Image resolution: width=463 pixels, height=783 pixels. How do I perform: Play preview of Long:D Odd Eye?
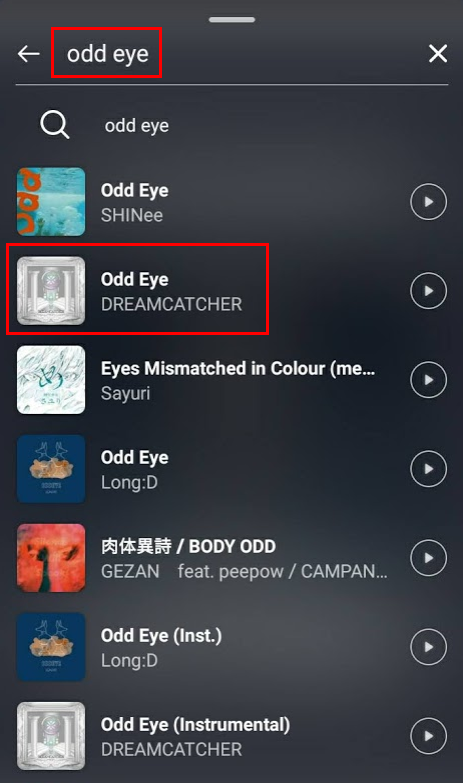coord(428,469)
